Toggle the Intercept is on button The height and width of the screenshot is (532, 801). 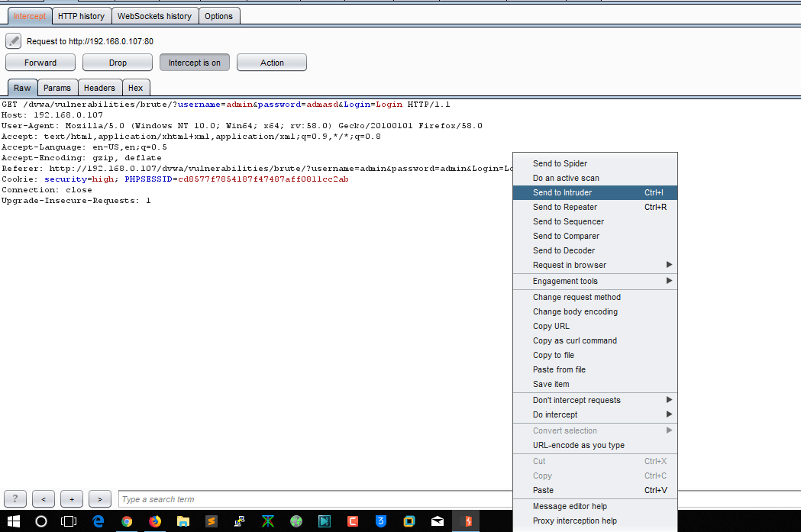[x=194, y=63]
